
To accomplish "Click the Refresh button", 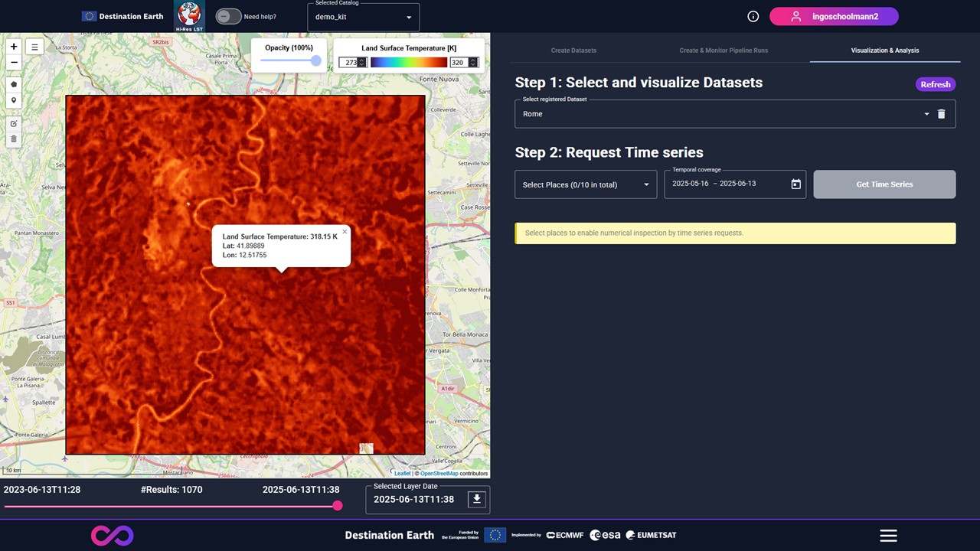I will 935,84.
